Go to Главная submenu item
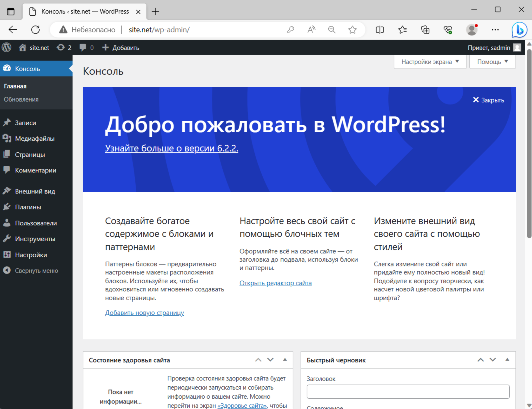This screenshot has height=409, width=532. pos(15,86)
